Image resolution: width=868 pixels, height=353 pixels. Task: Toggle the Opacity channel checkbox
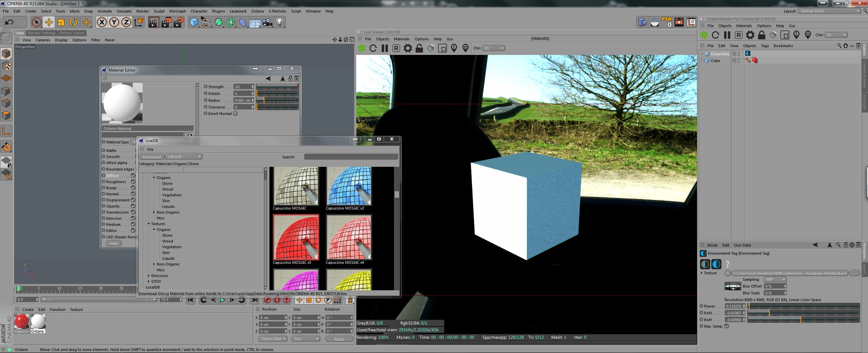pyautogui.click(x=133, y=206)
